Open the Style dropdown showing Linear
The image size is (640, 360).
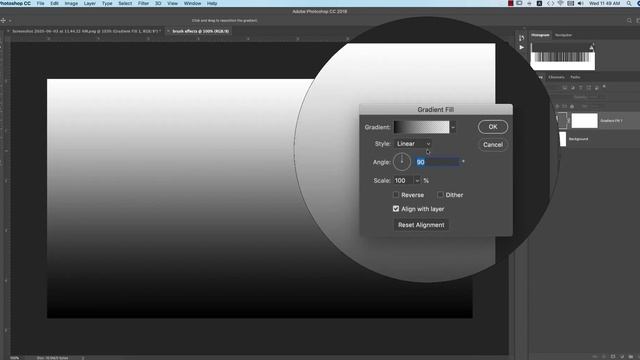(x=413, y=144)
